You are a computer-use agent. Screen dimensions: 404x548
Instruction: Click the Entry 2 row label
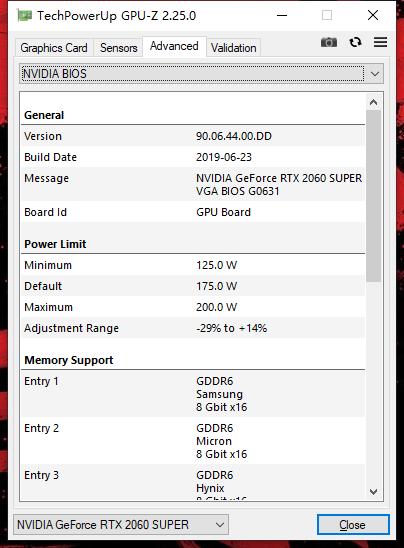tap(41, 428)
